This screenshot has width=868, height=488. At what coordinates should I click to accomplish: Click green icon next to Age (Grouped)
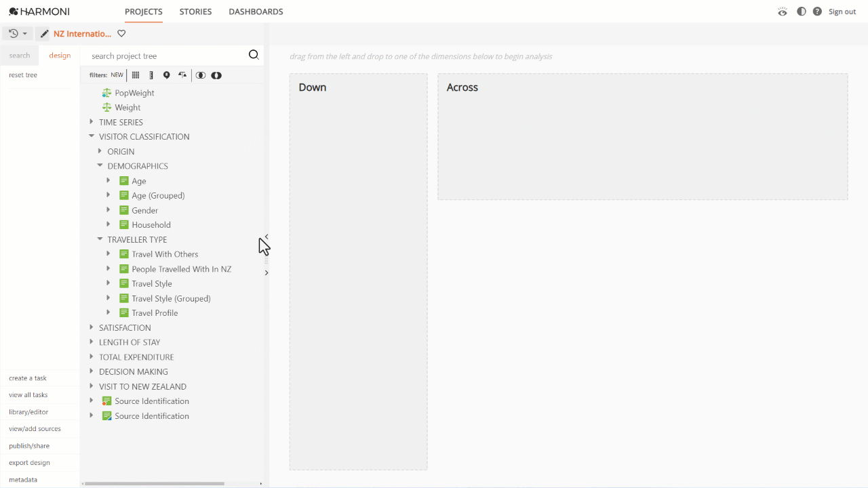tap(124, 195)
